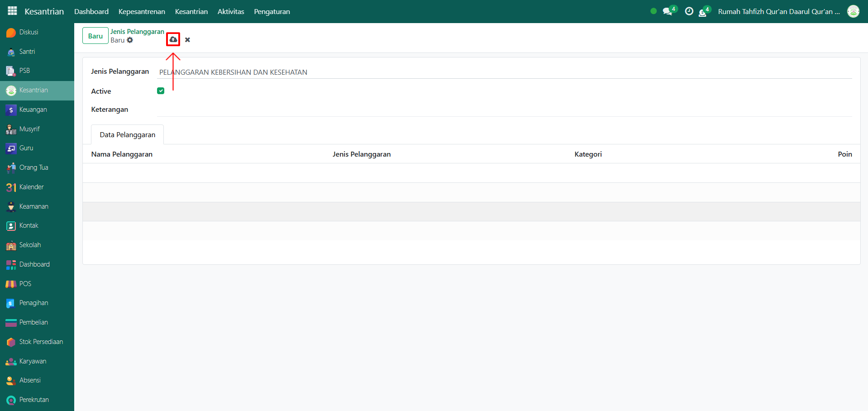The width and height of the screenshot is (868, 411).
Task: Open the gear actions menu beside Baru
Action: point(130,40)
